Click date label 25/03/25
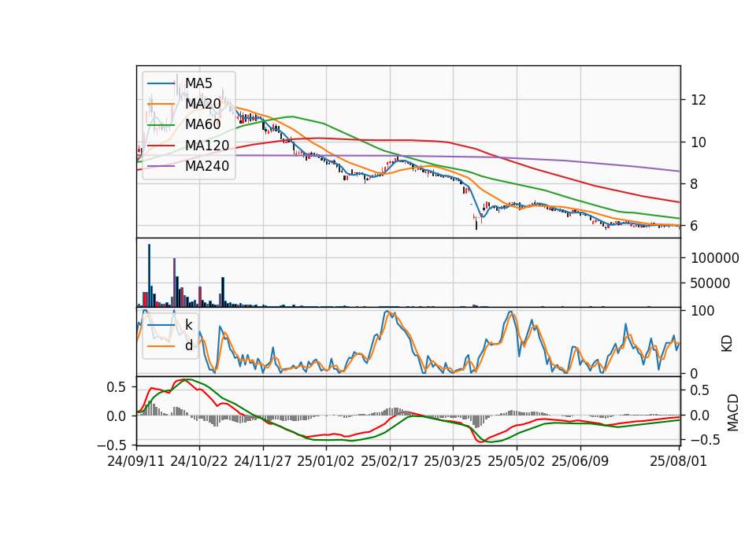Viewport: 756px width, 543px height. click(x=453, y=461)
